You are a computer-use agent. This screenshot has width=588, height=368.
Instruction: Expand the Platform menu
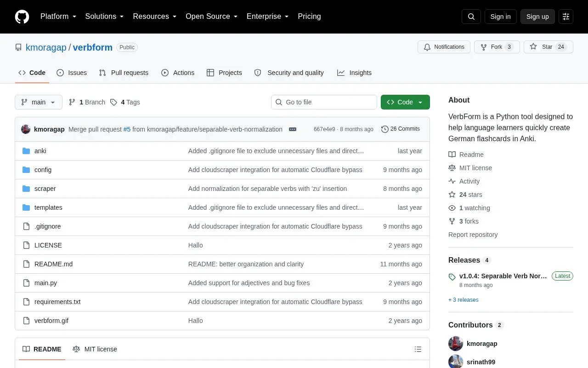tap(58, 17)
